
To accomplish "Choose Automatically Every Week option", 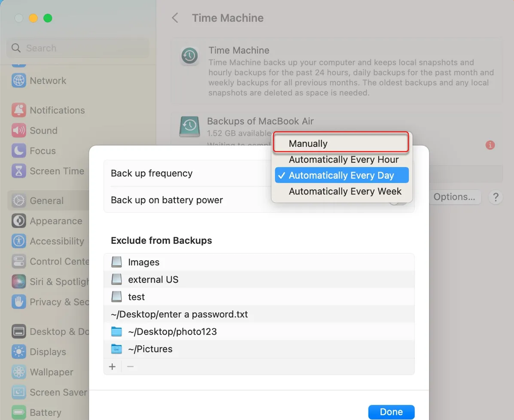I will [x=341, y=191].
